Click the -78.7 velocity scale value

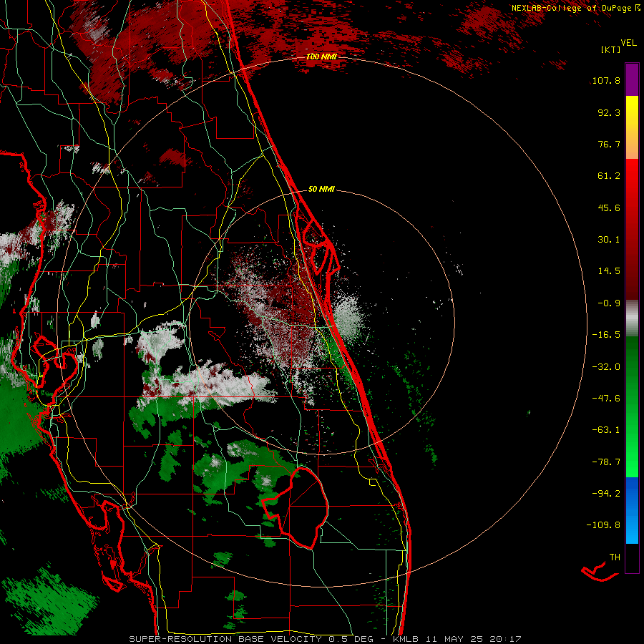coord(606,462)
